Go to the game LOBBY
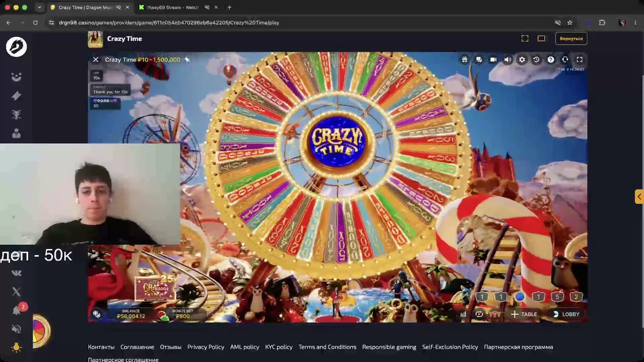The height and width of the screenshot is (362, 644). (x=566, y=314)
